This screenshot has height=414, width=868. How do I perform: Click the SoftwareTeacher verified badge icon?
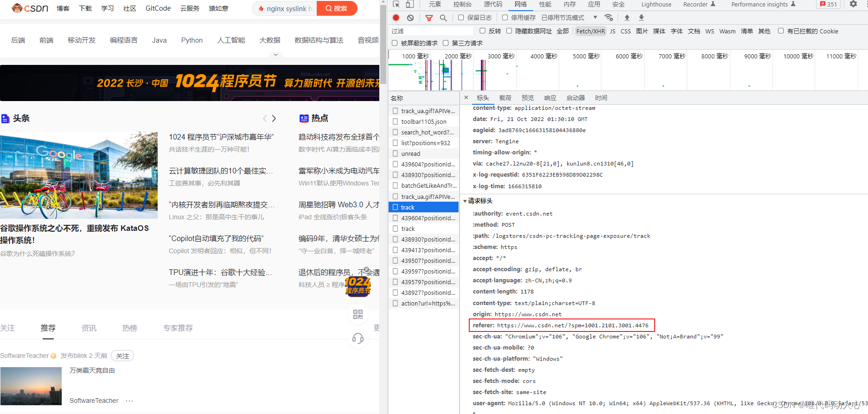click(x=53, y=356)
